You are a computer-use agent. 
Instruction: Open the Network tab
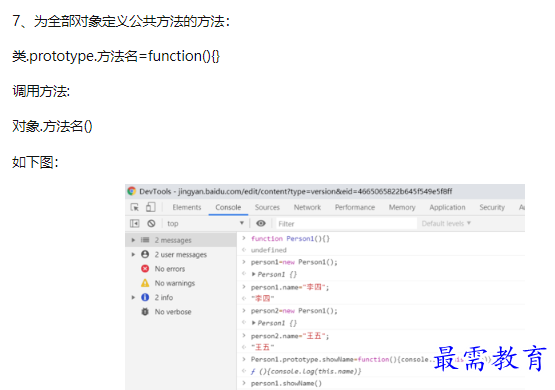[307, 207]
